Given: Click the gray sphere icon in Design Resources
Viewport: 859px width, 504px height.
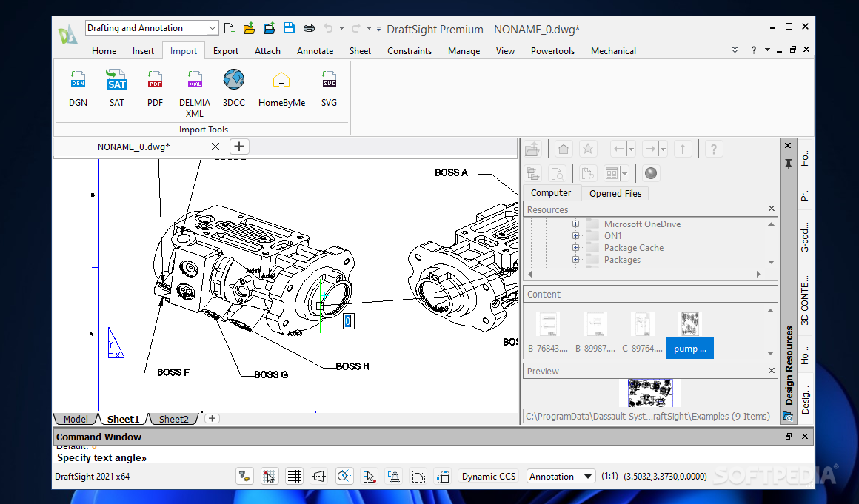Looking at the screenshot, I should point(651,173).
